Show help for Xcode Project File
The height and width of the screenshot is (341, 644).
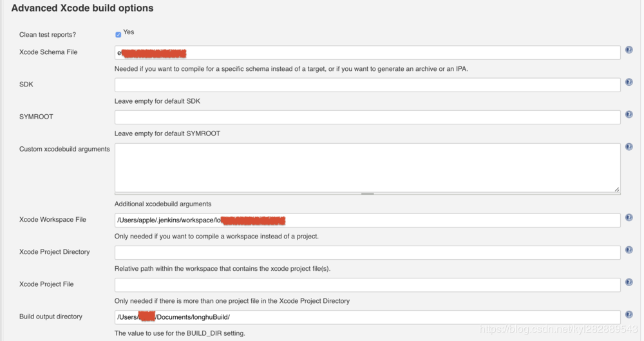(x=629, y=282)
